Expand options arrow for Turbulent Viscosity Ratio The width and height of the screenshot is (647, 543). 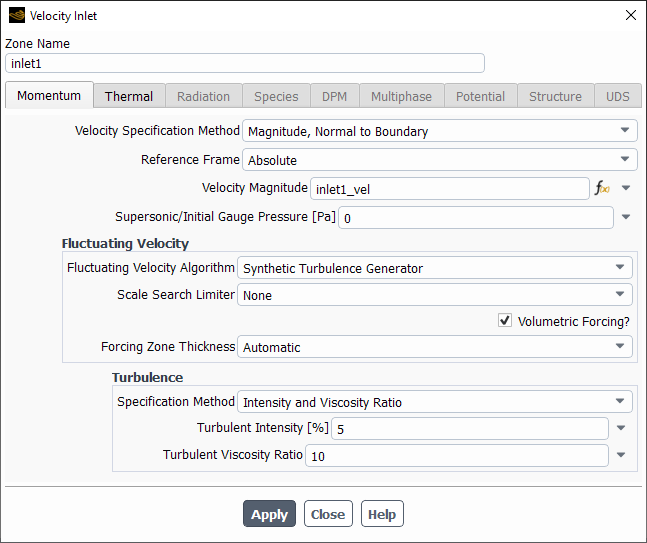pos(621,456)
